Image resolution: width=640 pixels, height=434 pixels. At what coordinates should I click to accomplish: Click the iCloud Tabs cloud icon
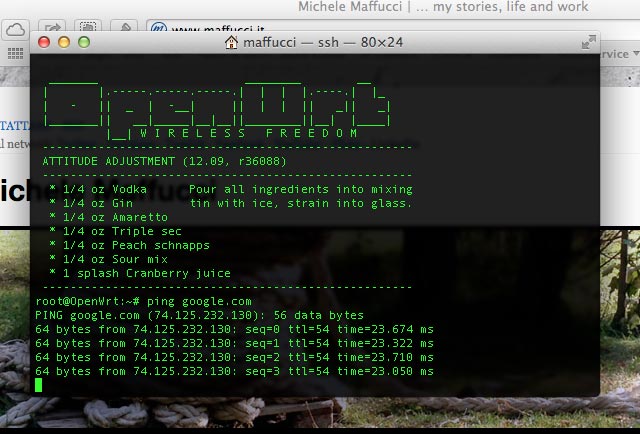[15, 29]
